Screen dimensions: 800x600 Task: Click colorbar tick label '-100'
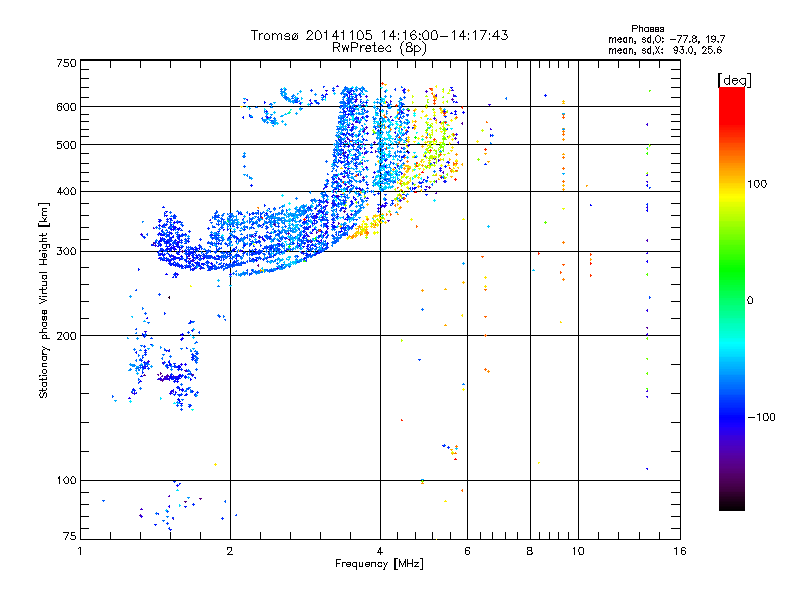coord(761,417)
